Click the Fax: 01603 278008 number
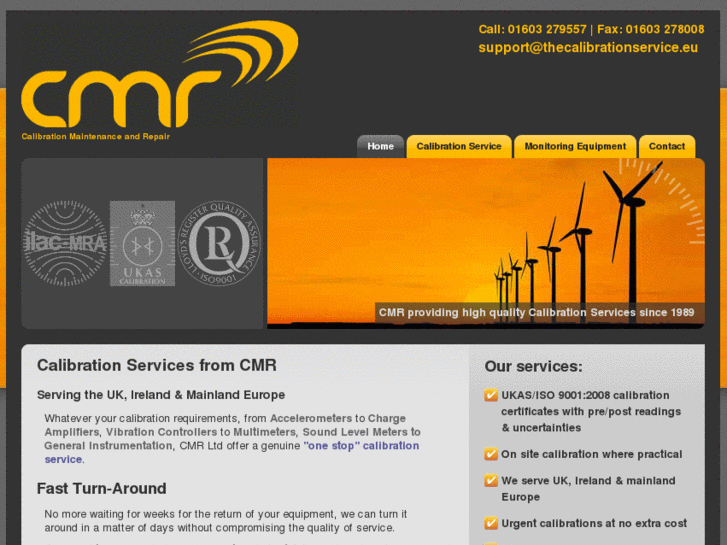 (x=650, y=29)
